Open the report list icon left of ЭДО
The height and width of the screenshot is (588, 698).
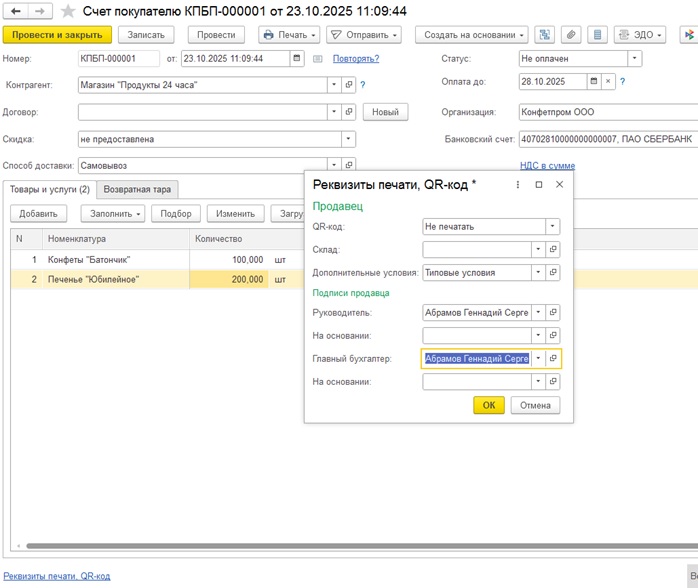pyautogui.click(x=597, y=35)
